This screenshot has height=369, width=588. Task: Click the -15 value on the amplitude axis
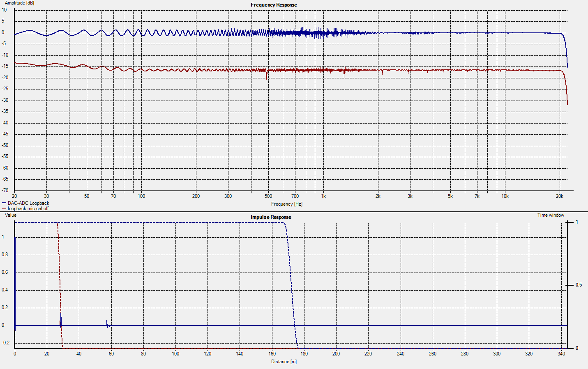(5, 66)
